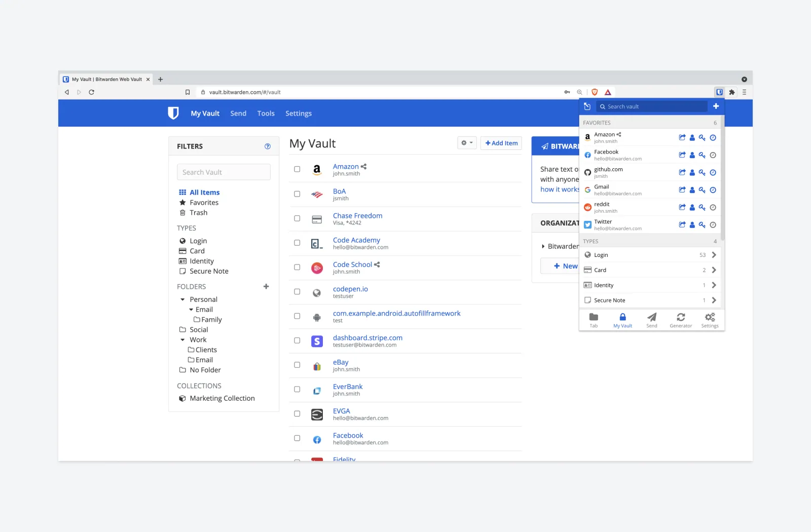Screen dimensions: 811x532
Task: Click the Brave shields lion icon
Action: (595, 92)
